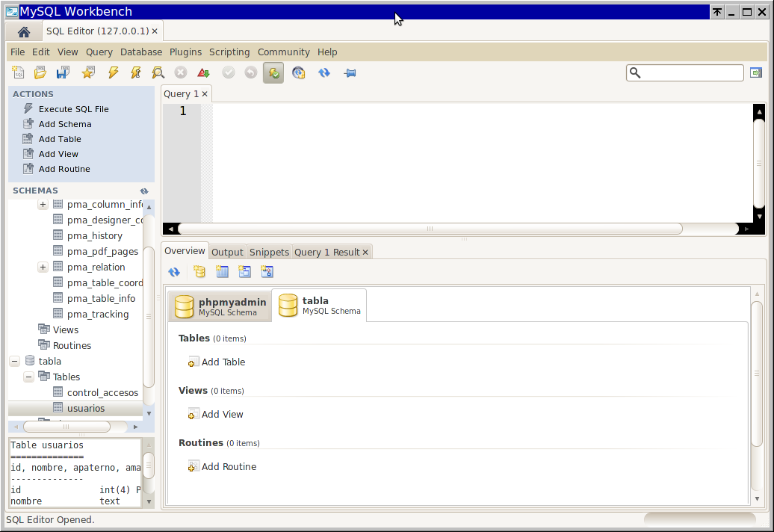The height and width of the screenshot is (532, 774).
Task: Click Execute SQL File action
Action: tap(73, 109)
